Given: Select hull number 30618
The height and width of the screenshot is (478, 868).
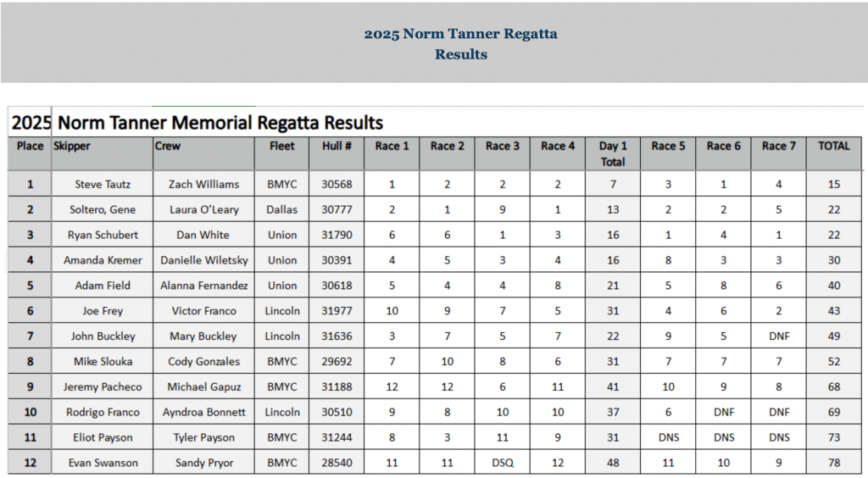Looking at the screenshot, I should click(x=337, y=286).
